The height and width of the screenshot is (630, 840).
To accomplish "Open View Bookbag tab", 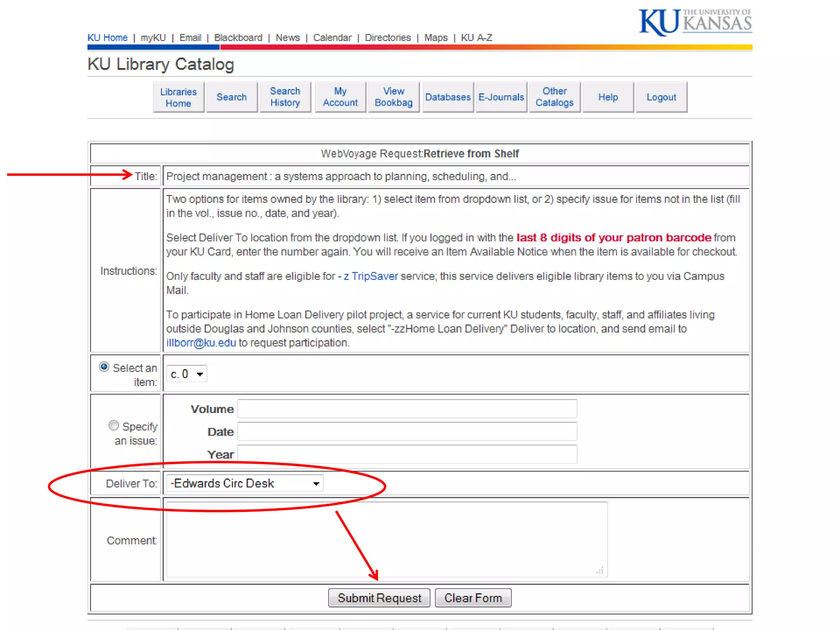I will pos(393,97).
